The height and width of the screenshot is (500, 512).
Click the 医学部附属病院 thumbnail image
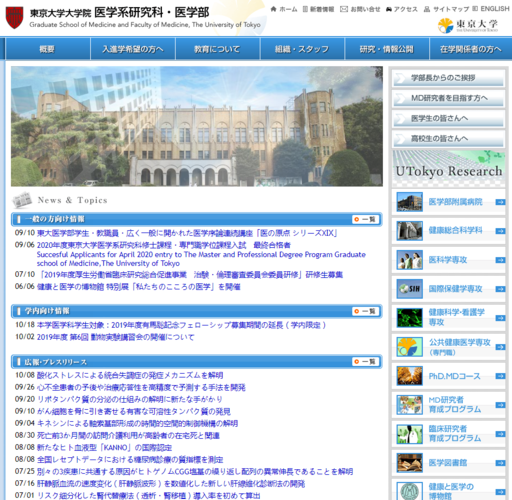click(x=410, y=202)
